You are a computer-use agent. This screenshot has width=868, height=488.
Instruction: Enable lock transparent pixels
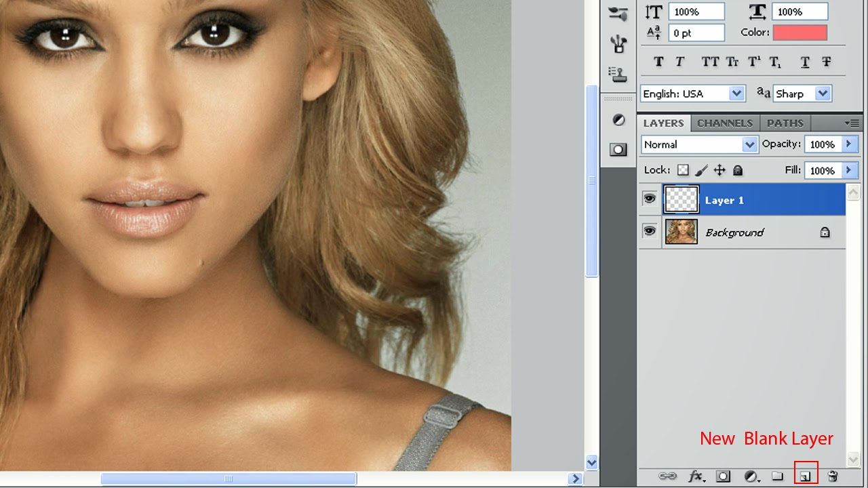(x=683, y=170)
